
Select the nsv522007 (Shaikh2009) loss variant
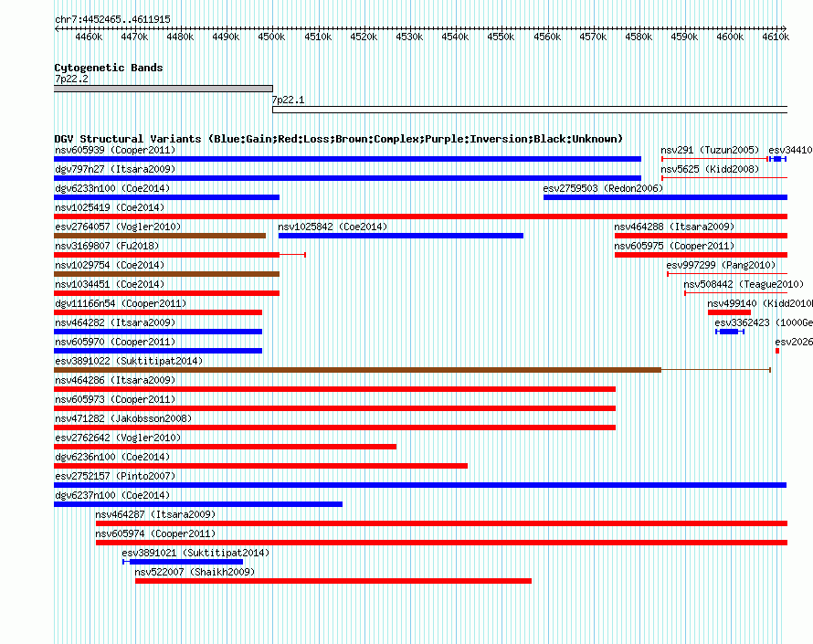[333, 581]
